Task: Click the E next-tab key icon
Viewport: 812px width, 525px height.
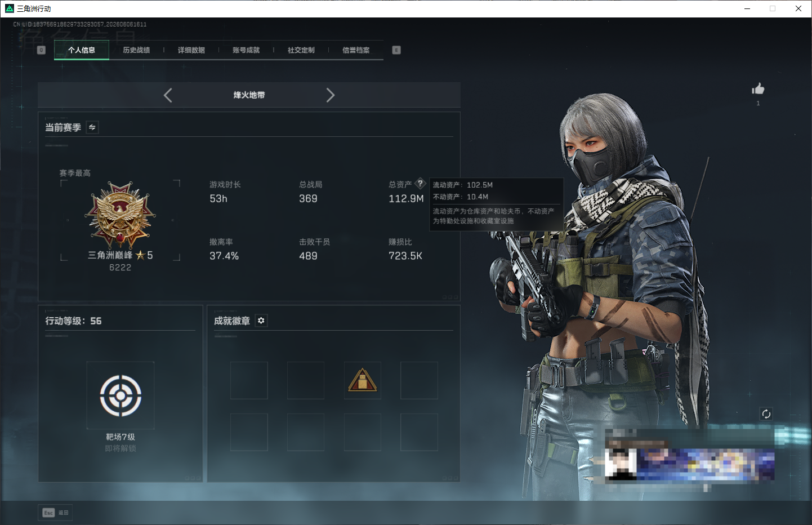Action: [396, 50]
